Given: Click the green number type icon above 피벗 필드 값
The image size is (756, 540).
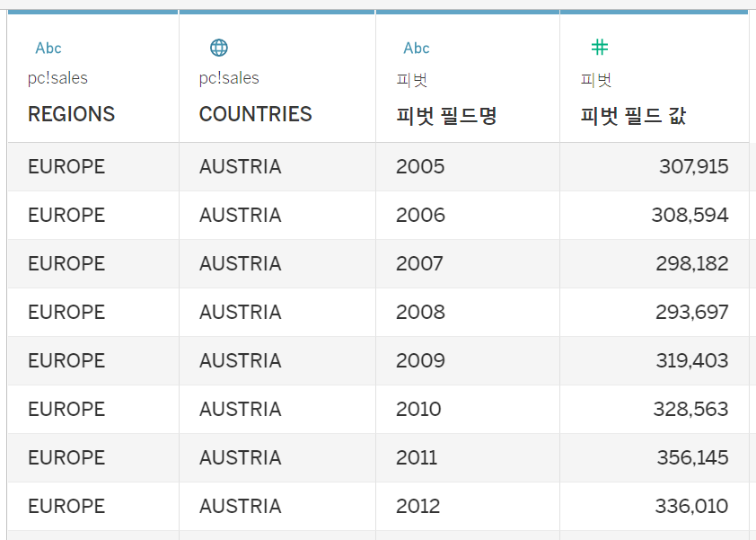Looking at the screenshot, I should [x=599, y=48].
